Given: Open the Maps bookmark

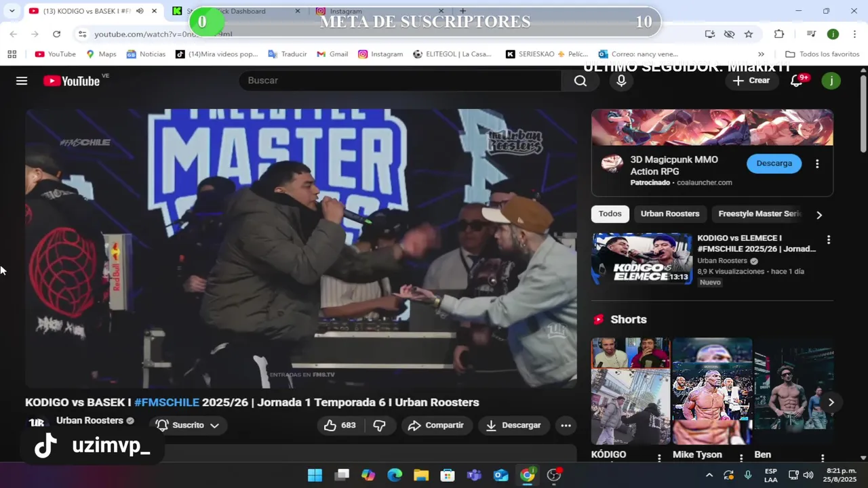Looking at the screenshot, I should [x=101, y=54].
